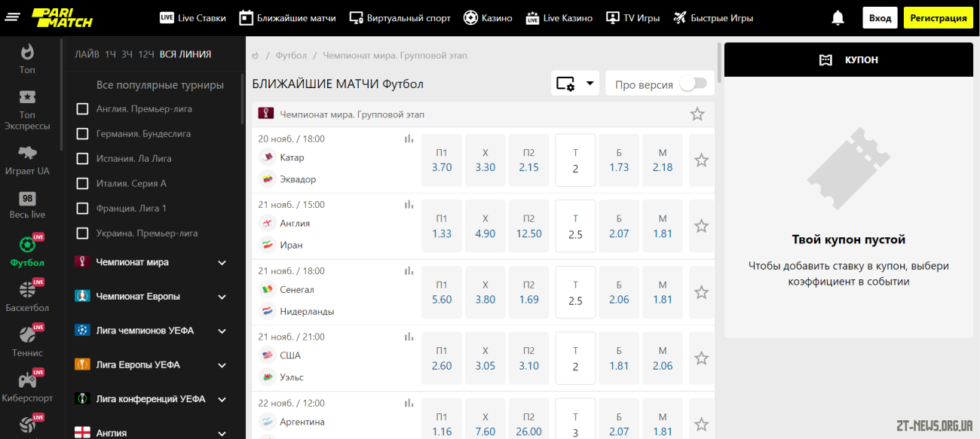The image size is (980, 439).
Task: Select Теннис sport in sidebar
Action: (27, 341)
